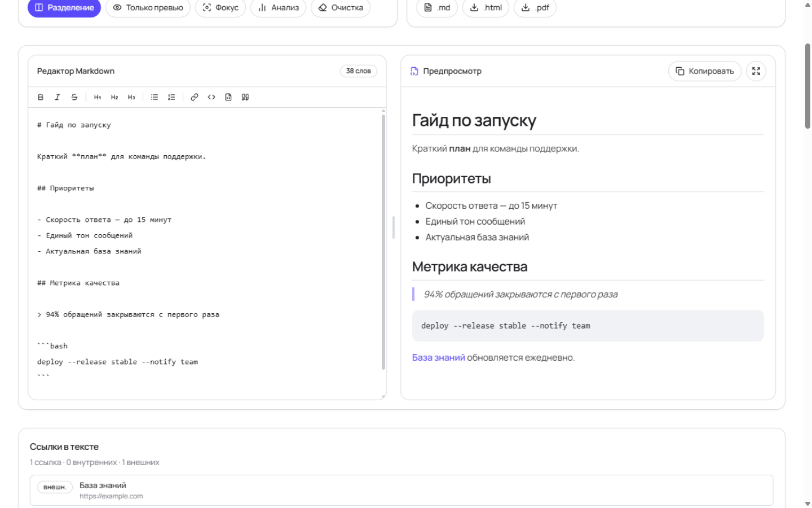Click the 38 слов word count badge

click(359, 71)
